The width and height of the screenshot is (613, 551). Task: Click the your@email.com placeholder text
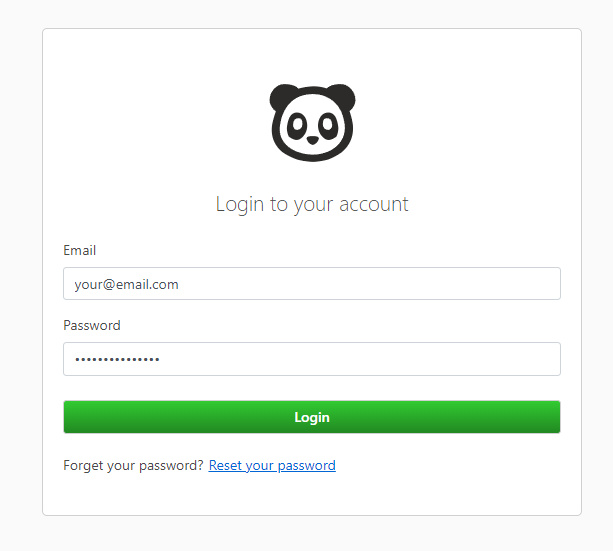(x=126, y=285)
